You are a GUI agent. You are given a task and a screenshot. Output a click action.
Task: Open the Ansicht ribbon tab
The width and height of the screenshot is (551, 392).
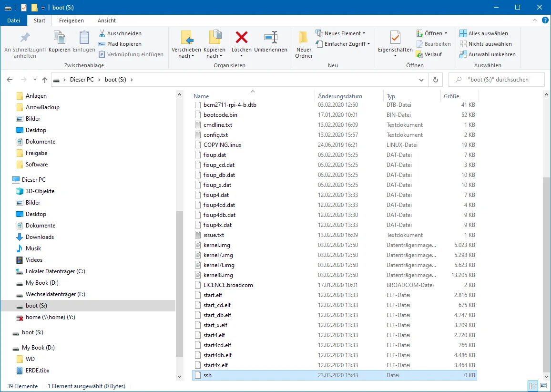click(107, 21)
